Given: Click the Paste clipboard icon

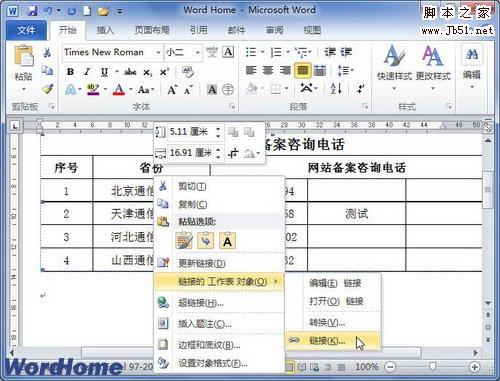Looking at the screenshot, I should (23, 55).
